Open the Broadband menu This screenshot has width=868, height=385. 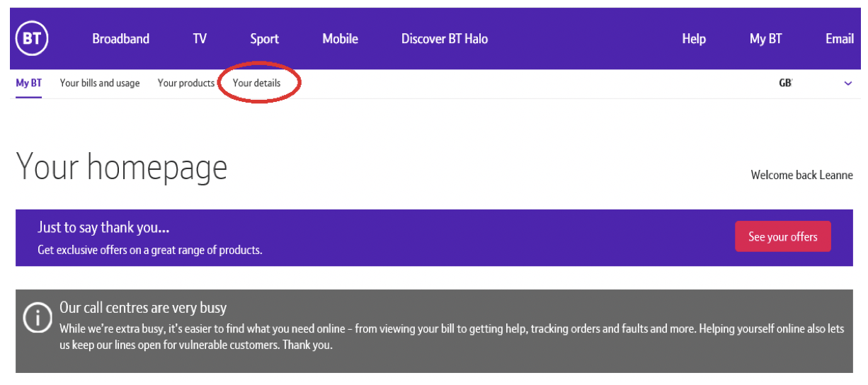coord(121,39)
